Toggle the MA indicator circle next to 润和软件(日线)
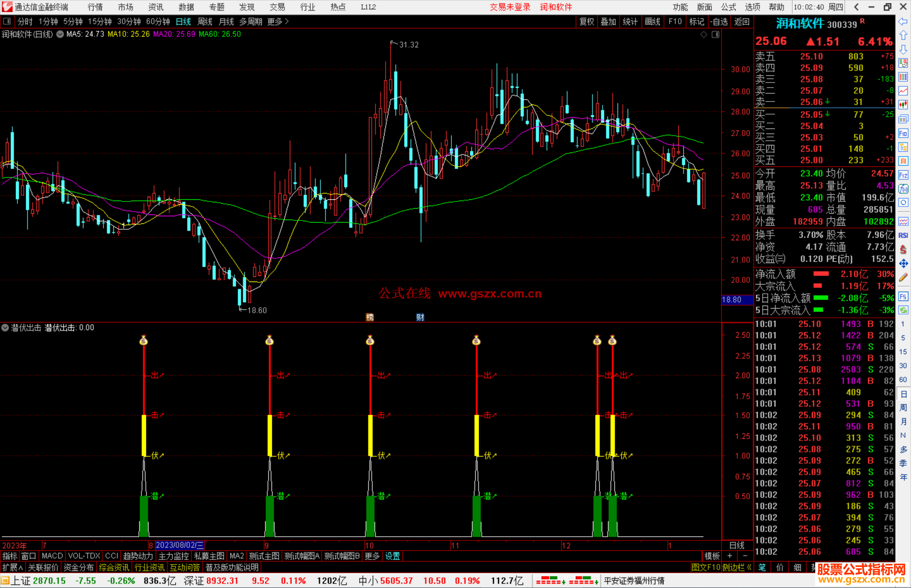Image resolution: width=911 pixels, height=588 pixels. [60, 35]
